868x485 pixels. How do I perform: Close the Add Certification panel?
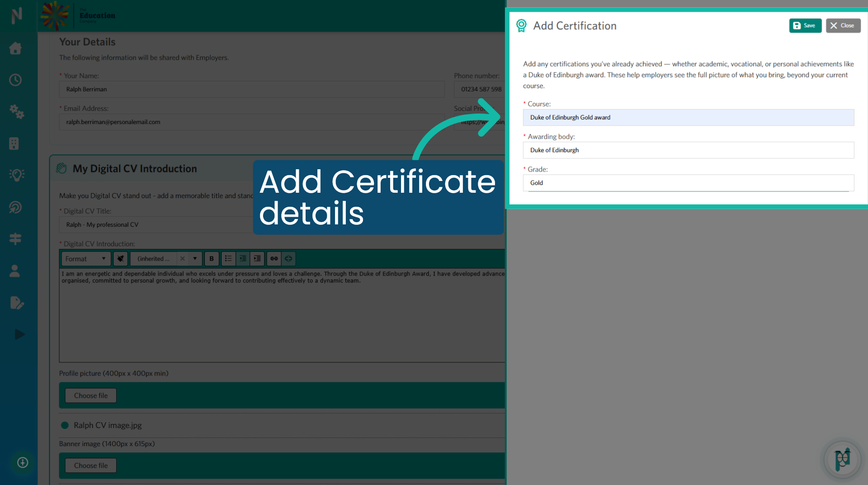point(843,26)
